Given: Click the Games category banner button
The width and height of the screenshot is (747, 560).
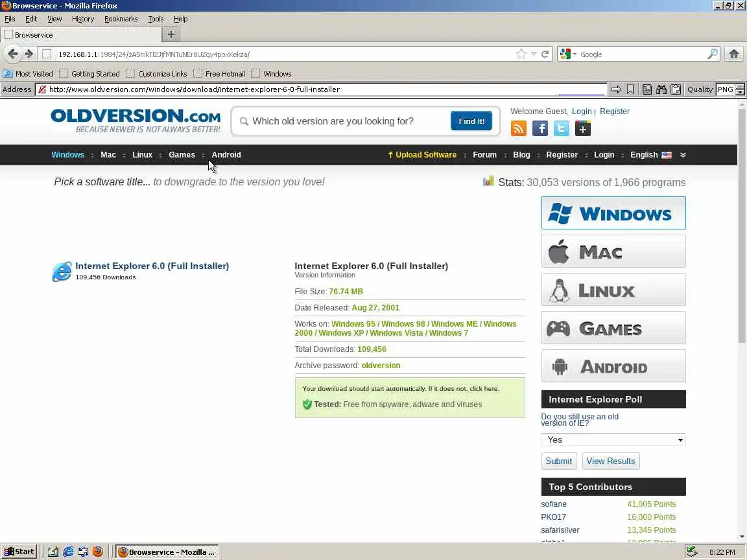Looking at the screenshot, I should (613, 327).
